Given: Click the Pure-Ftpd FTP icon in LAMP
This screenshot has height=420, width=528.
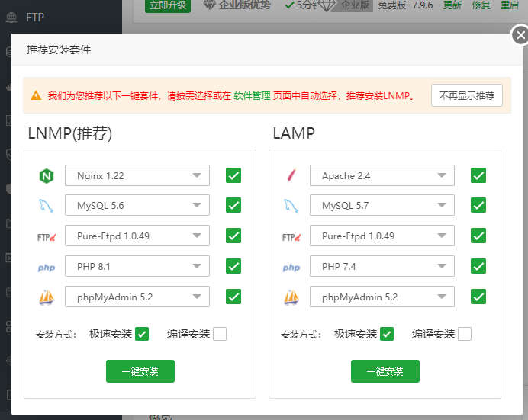Looking at the screenshot, I should pos(291,236).
